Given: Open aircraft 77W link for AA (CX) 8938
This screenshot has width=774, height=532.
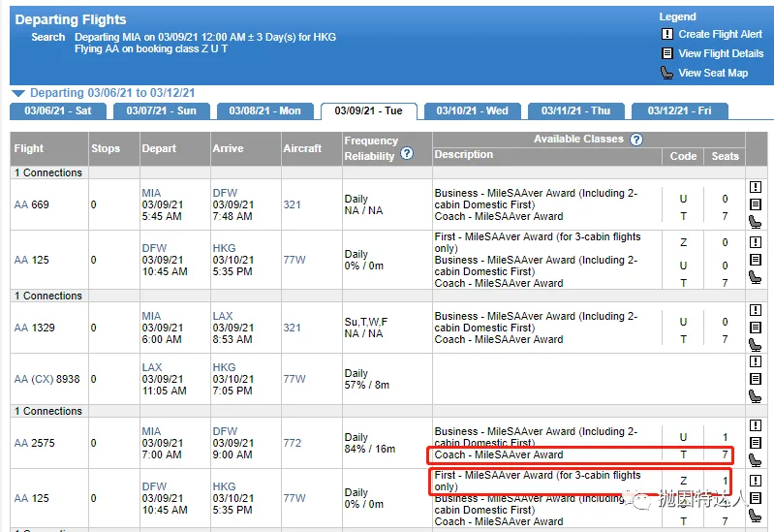Looking at the screenshot, I should coord(294,379).
